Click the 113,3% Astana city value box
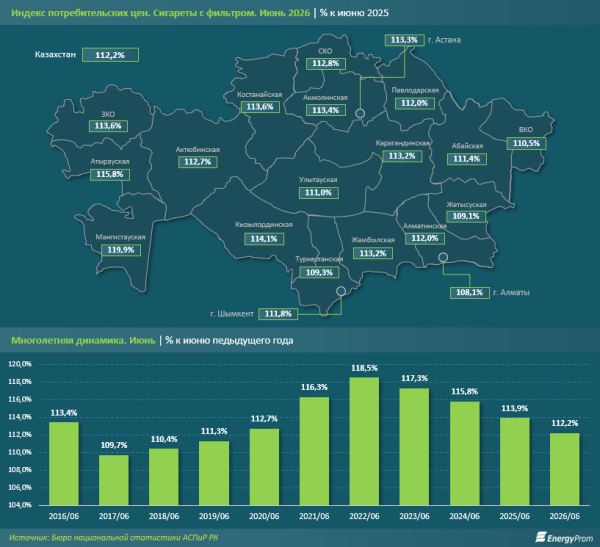Image resolution: width=600 pixels, height=547 pixels. (404, 40)
